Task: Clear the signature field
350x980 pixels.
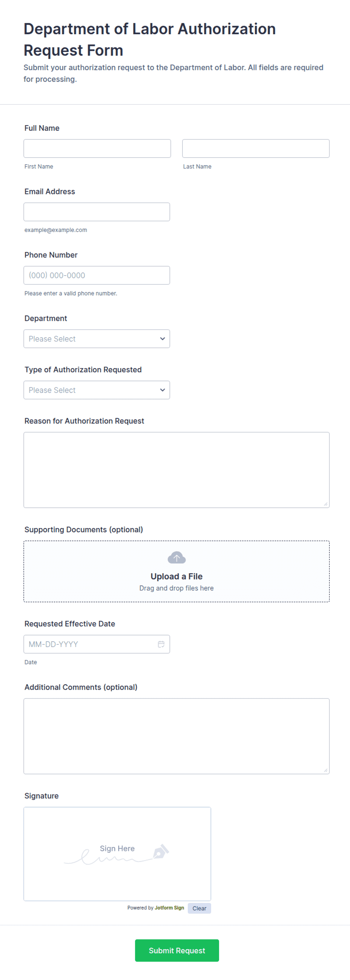Action: (199, 908)
